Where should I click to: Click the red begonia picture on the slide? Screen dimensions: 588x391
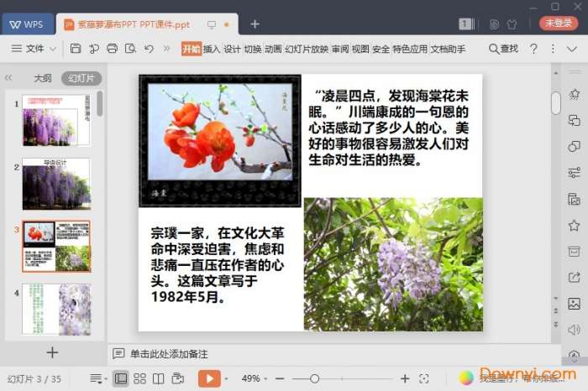click(220, 141)
